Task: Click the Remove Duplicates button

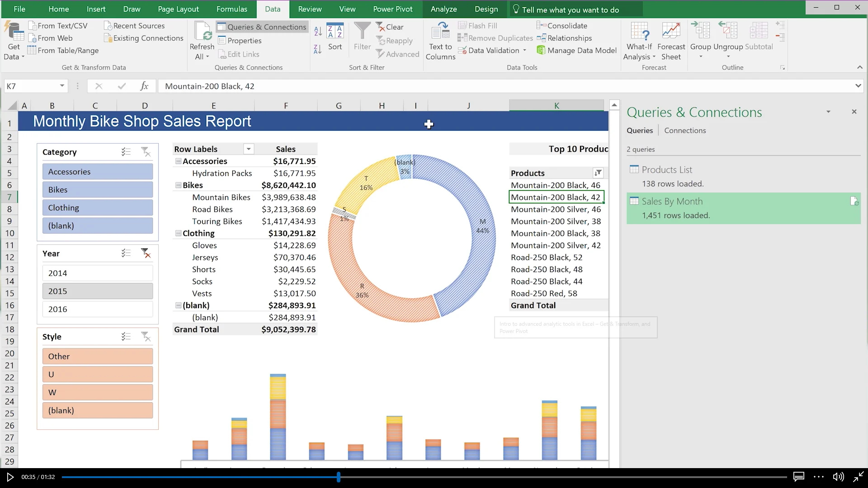Action: pyautogui.click(x=495, y=38)
